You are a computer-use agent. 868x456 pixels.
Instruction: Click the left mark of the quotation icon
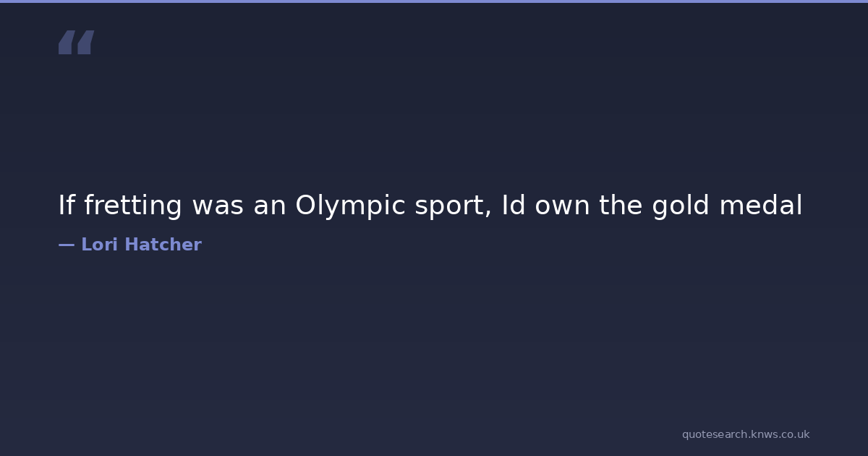coord(67,43)
